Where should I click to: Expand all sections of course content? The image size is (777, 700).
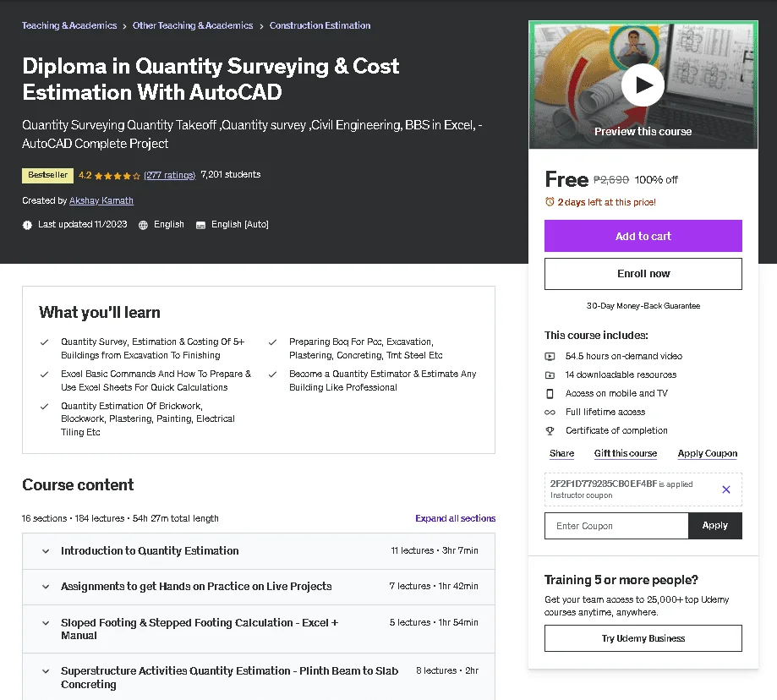click(455, 518)
